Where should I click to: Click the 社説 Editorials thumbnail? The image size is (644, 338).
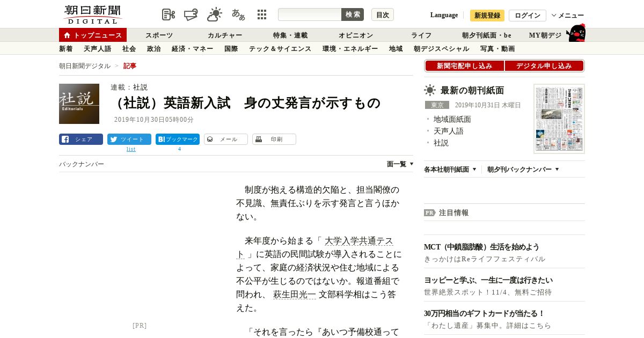(x=79, y=104)
